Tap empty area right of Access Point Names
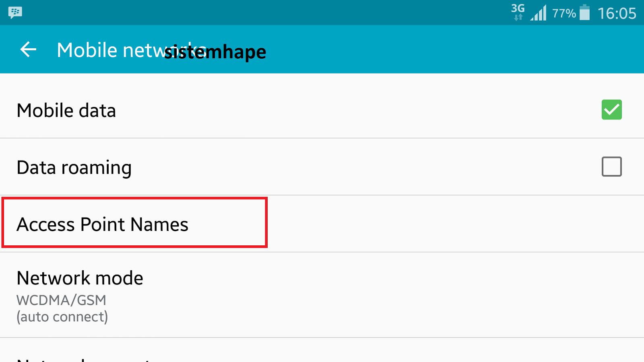Viewport: 644px width, 362px height. tap(455, 224)
